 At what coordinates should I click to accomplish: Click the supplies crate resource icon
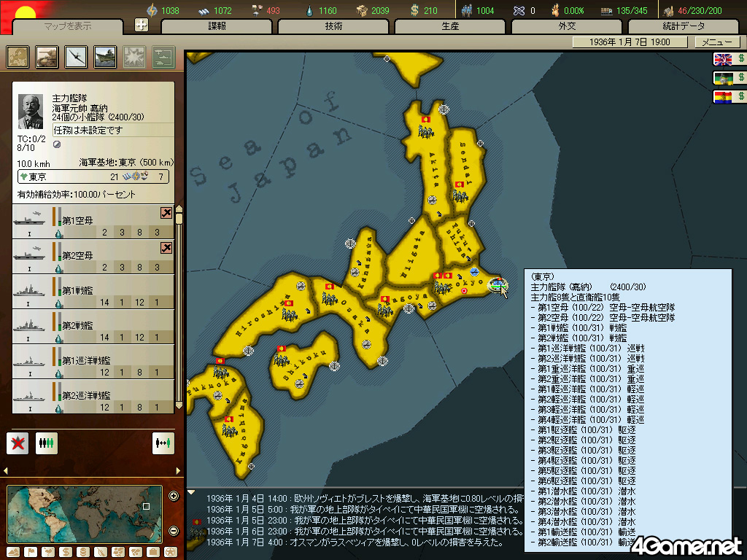362,10
